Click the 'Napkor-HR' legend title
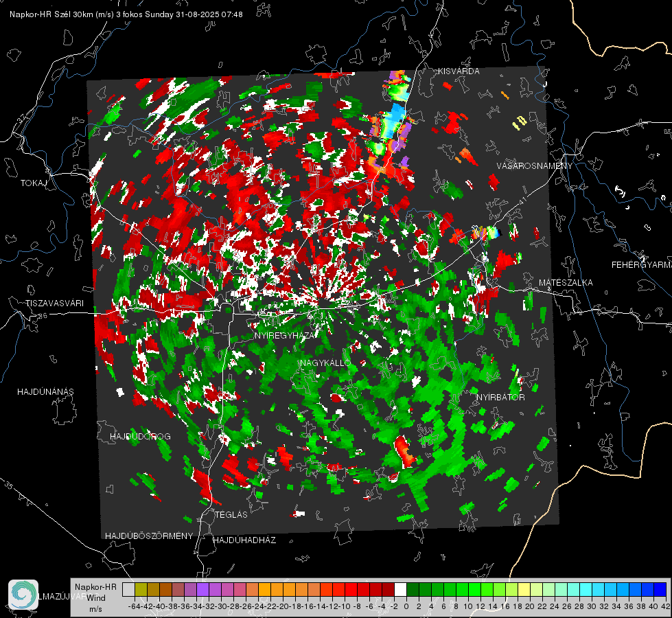 95,587
